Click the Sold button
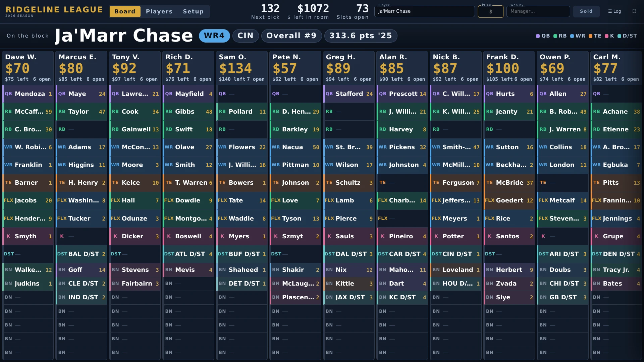The height and width of the screenshot is (362, 644). tap(586, 11)
